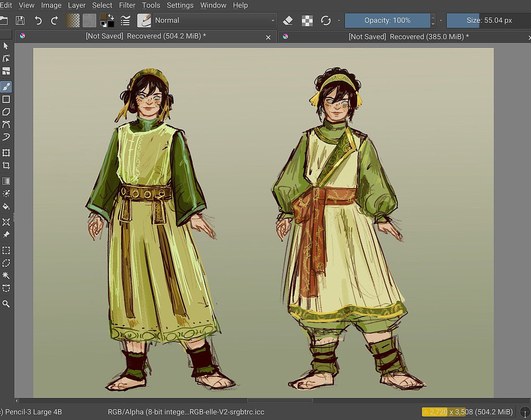Select the Polygon tool
This screenshot has width=531, height=420.
coord(6,112)
